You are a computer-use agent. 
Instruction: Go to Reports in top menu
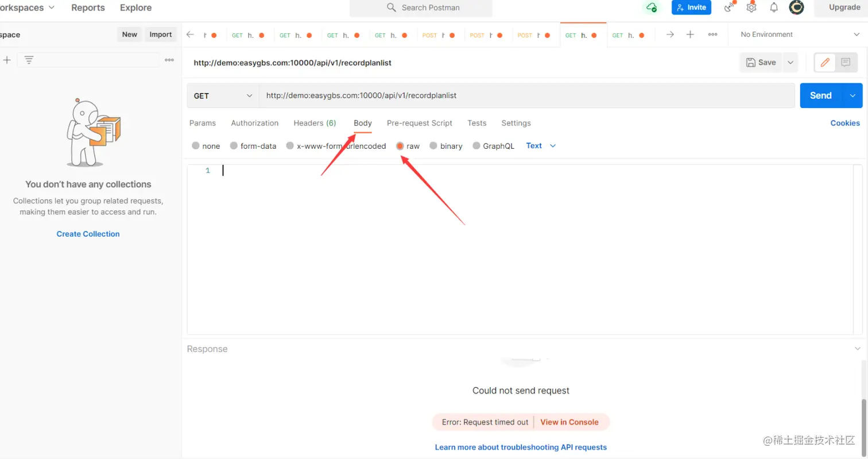[x=88, y=7]
